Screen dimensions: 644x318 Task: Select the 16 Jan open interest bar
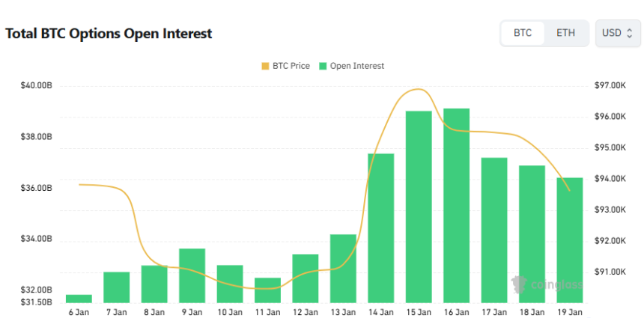(x=456, y=206)
